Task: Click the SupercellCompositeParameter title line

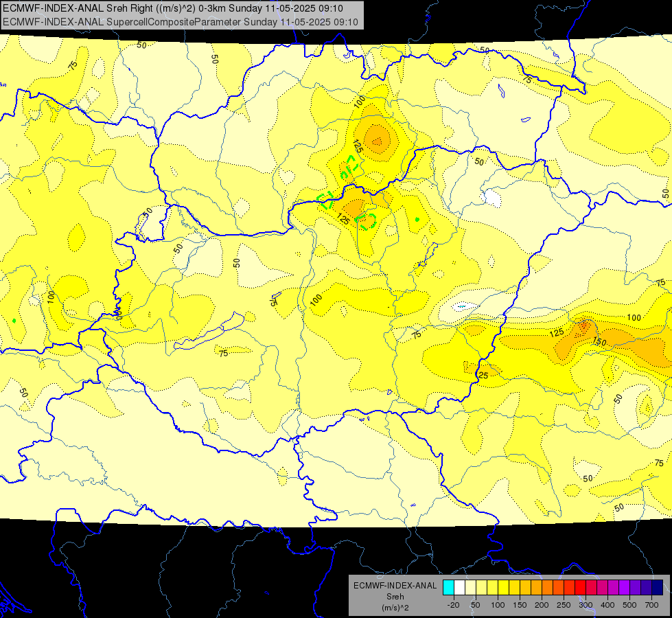Action: click(x=180, y=22)
